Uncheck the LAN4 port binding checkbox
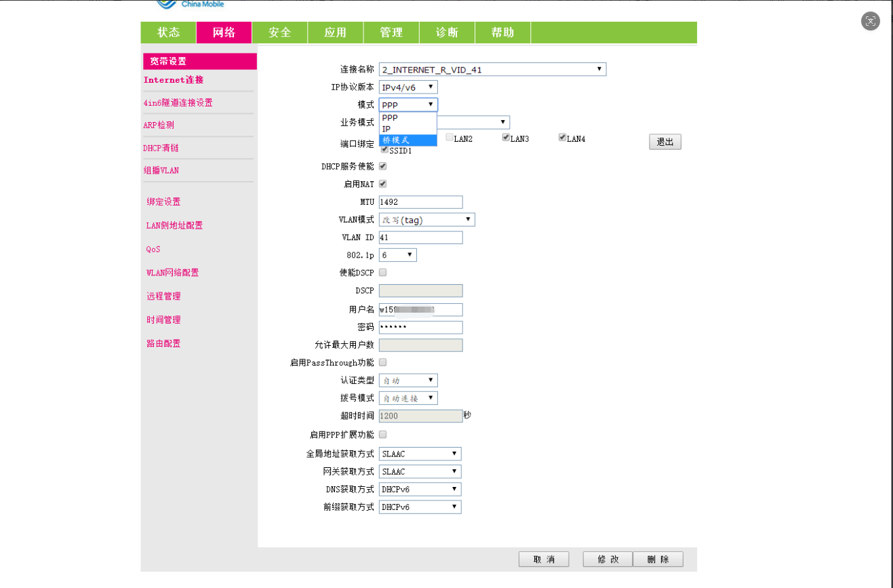893x588 pixels. click(562, 138)
